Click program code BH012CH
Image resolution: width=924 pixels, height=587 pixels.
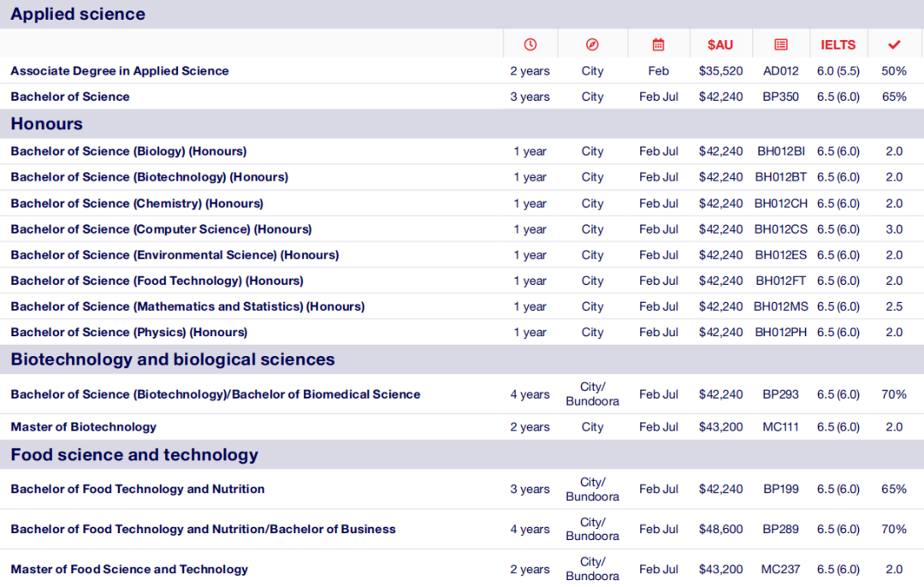[x=781, y=204]
